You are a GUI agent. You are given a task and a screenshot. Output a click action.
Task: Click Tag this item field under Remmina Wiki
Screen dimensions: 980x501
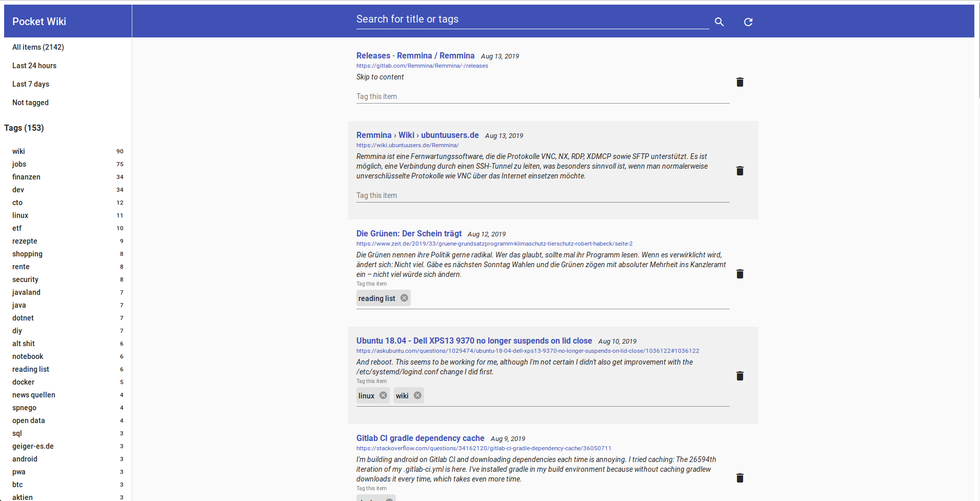pyautogui.click(x=543, y=195)
